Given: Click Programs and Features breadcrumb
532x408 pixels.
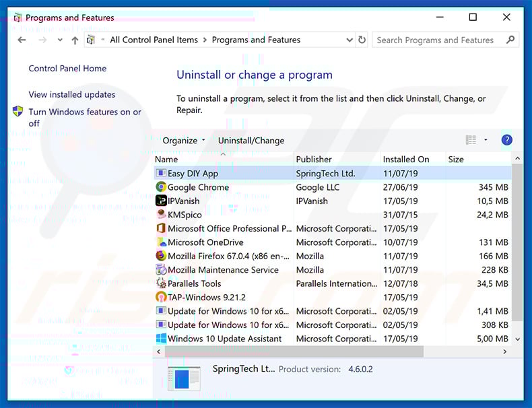Looking at the screenshot, I should (256, 40).
